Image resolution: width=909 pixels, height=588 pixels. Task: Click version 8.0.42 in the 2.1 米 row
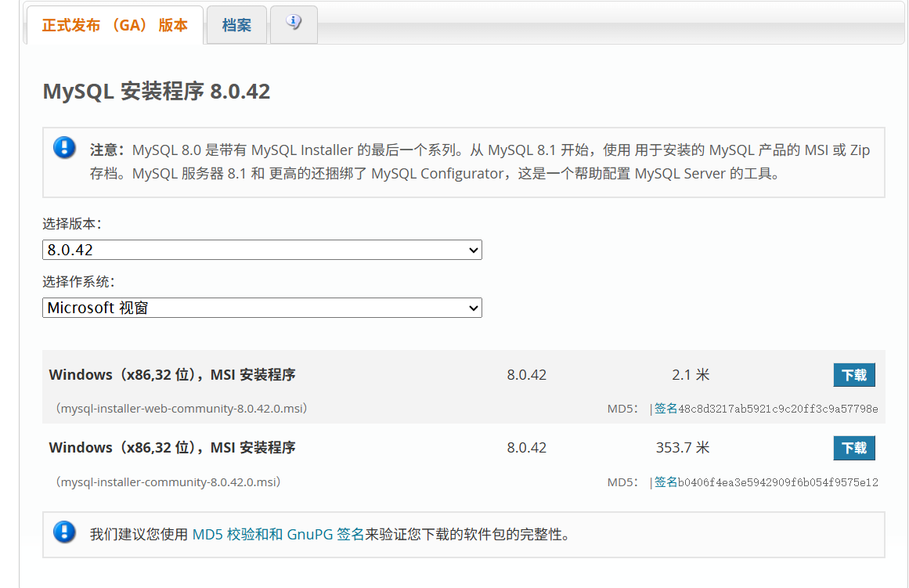[526, 374]
